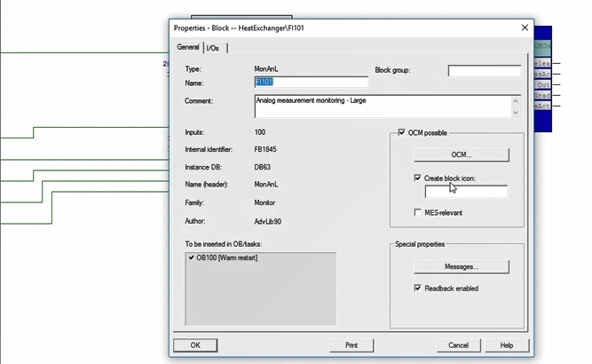Click the MonAnL type value text
The width and height of the screenshot is (592, 364).
265,68
